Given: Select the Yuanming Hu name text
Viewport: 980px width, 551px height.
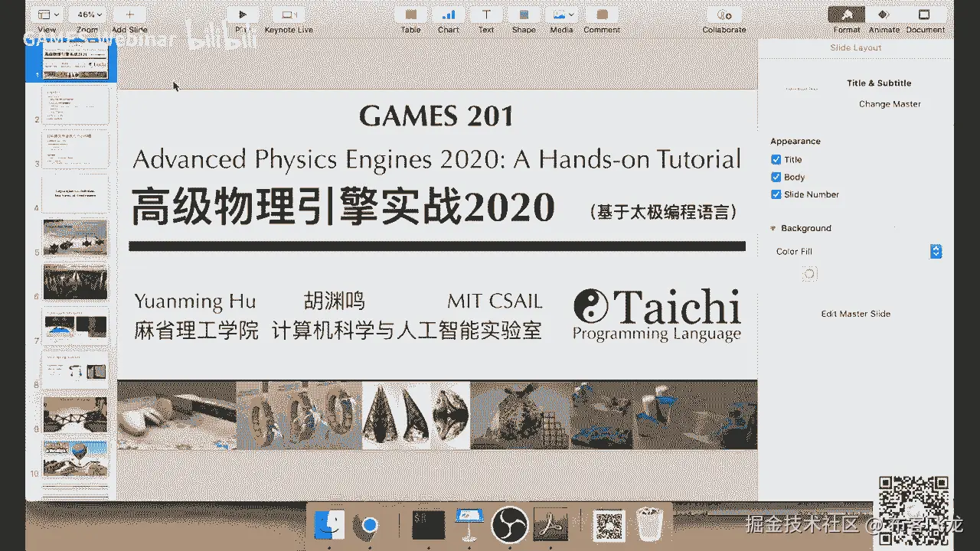Looking at the screenshot, I should click(195, 301).
